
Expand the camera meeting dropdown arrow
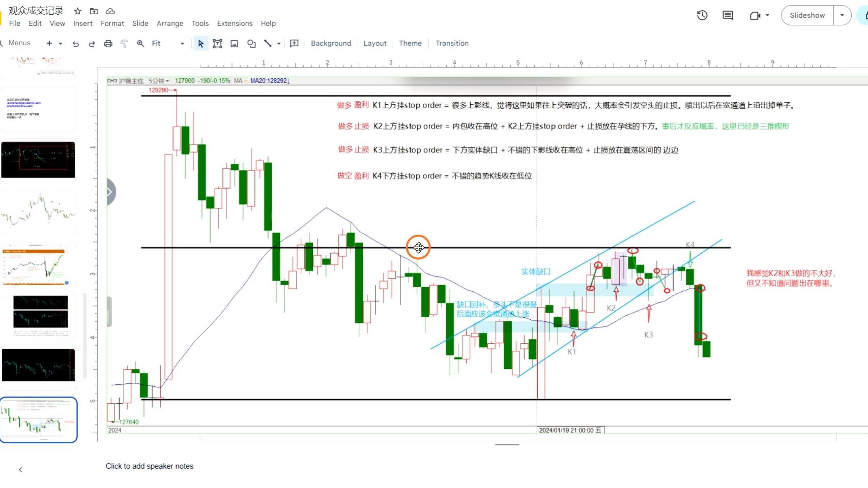pyautogui.click(x=767, y=15)
